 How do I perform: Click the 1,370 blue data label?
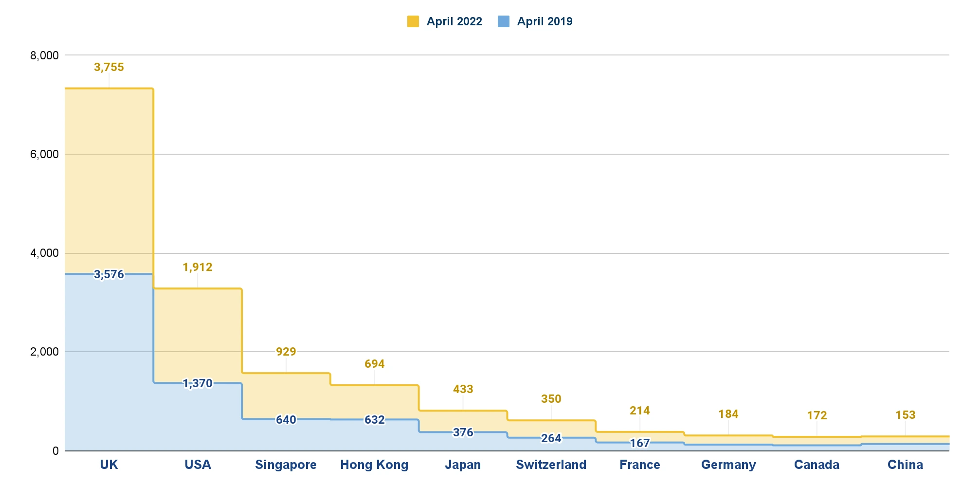pyautogui.click(x=198, y=383)
